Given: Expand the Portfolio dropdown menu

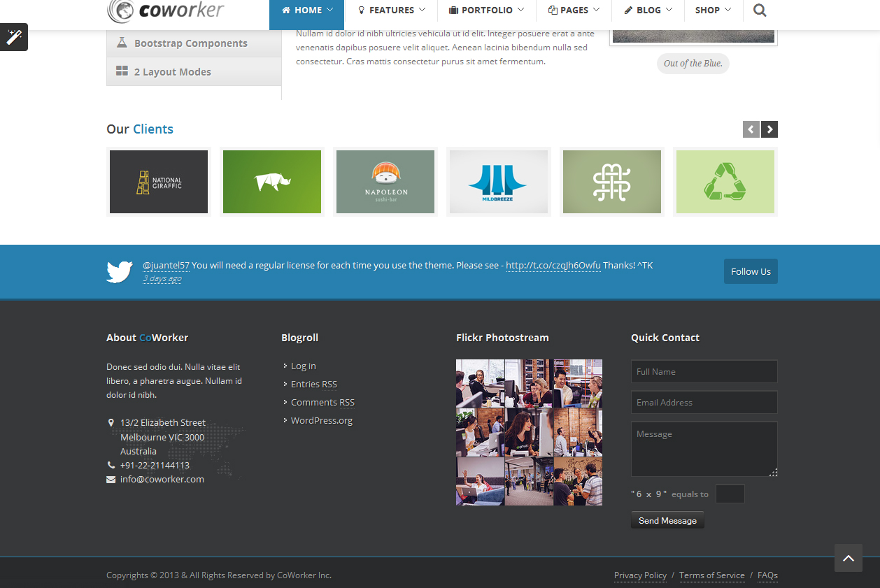Looking at the screenshot, I should click(x=486, y=10).
